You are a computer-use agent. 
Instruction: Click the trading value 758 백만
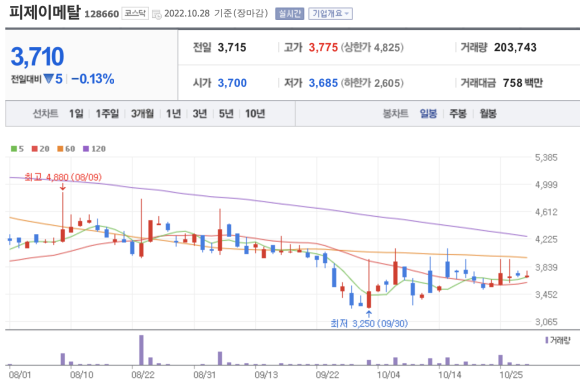point(523,83)
